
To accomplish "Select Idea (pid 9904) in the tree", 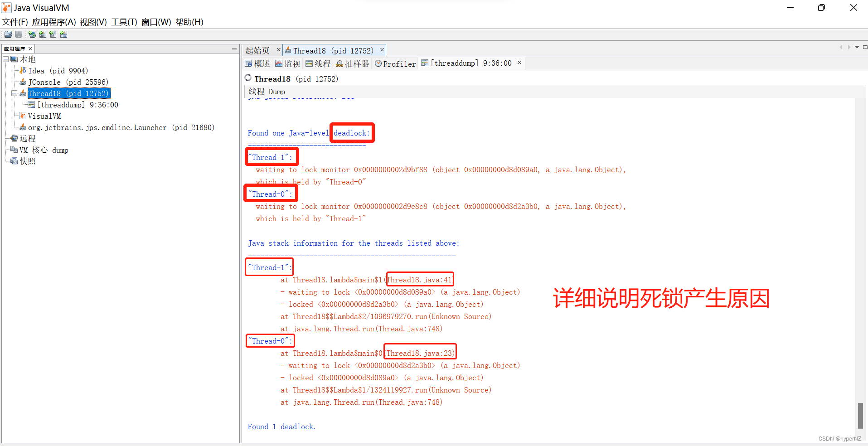I will coord(58,71).
